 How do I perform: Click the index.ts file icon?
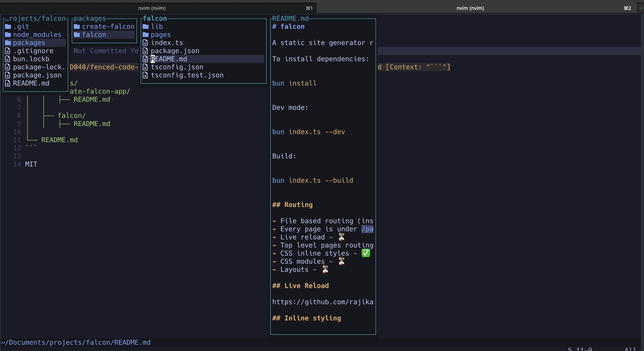(145, 43)
